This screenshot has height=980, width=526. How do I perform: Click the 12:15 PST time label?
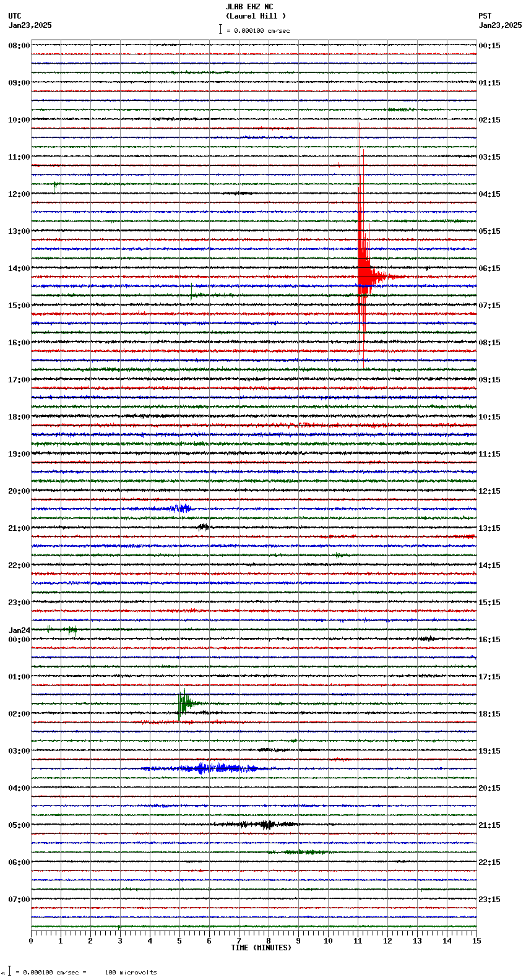tap(489, 491)
